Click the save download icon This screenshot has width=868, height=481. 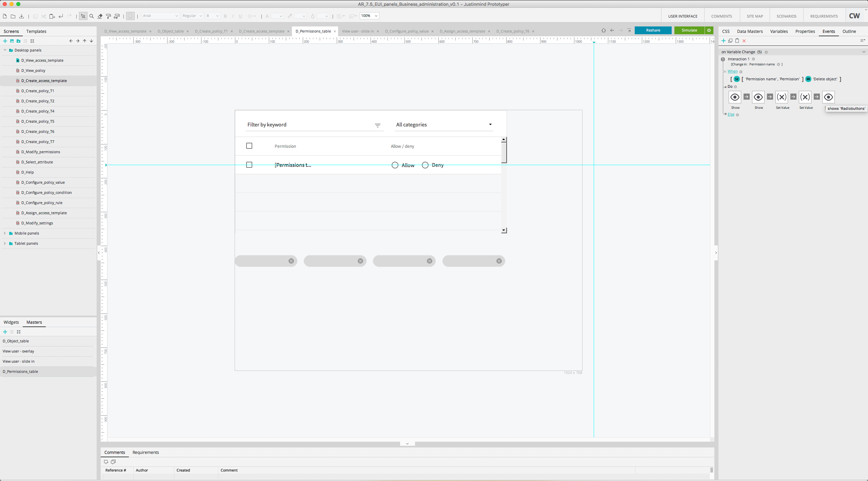click(21, 16)
